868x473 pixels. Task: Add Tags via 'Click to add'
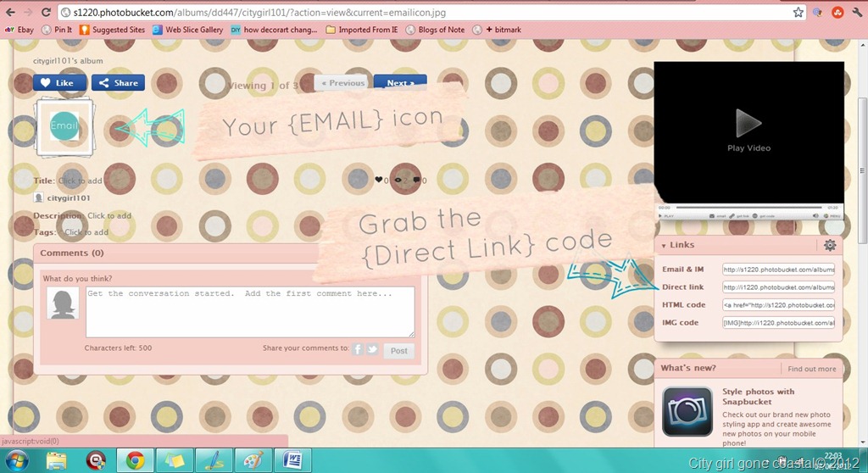(86, 232)
